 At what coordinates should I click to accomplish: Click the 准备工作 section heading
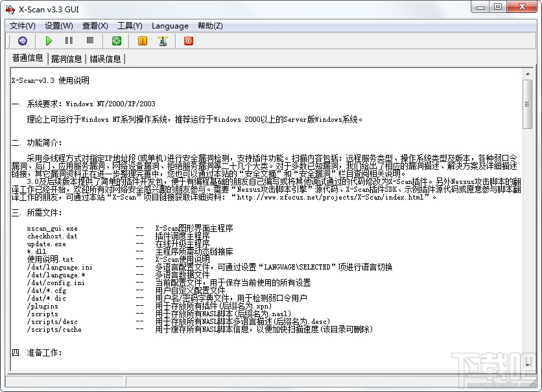click(37, 352)
